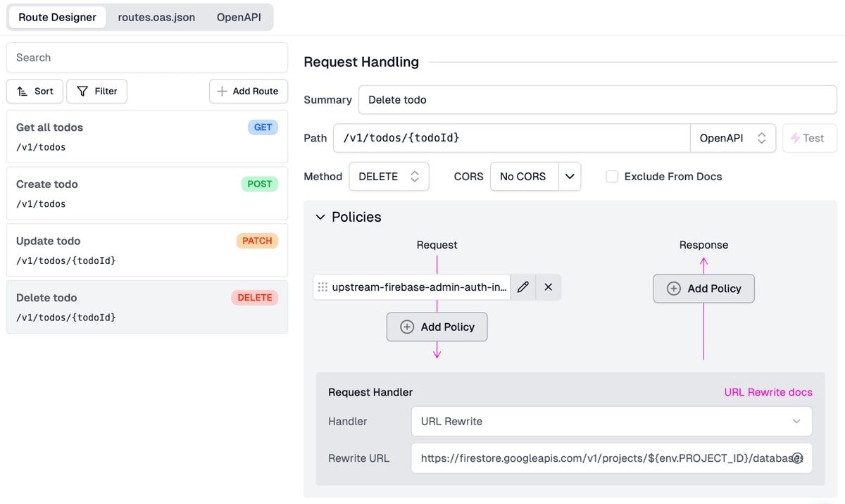Switch to the routes.oas.json tab

156,18
